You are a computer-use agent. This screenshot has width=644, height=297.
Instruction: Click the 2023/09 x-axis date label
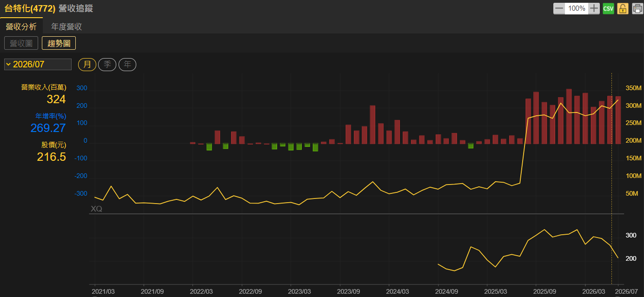point(349,291)
